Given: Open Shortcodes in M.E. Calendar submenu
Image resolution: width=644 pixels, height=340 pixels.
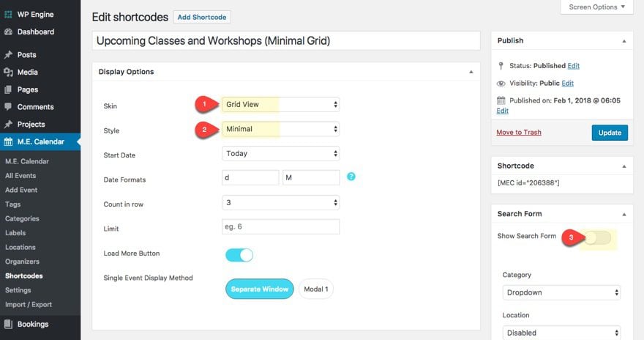Looking at the screenshot, I should (24, 276).
